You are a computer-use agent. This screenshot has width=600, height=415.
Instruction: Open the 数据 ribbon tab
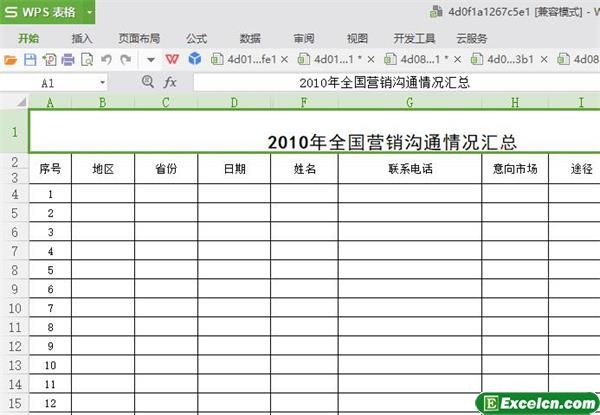250,38
